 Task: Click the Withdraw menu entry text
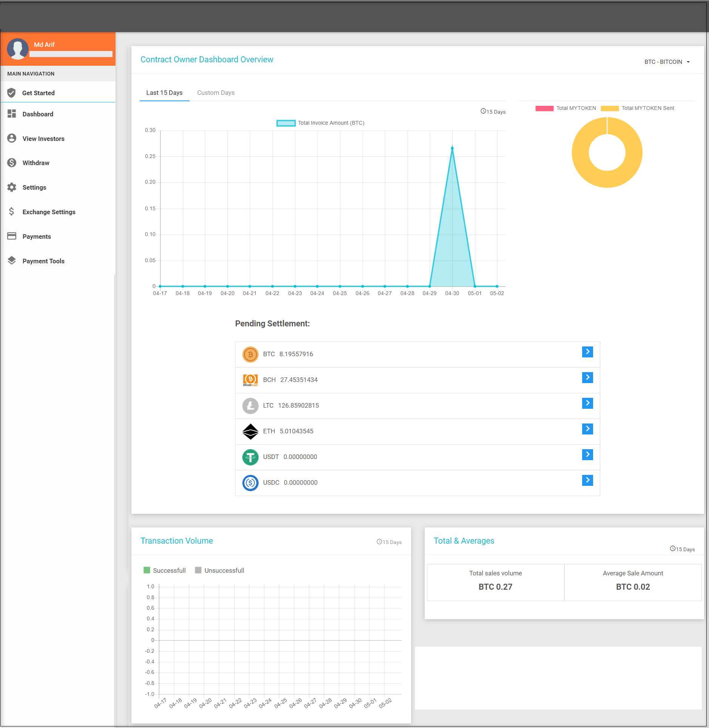point(35,162)
